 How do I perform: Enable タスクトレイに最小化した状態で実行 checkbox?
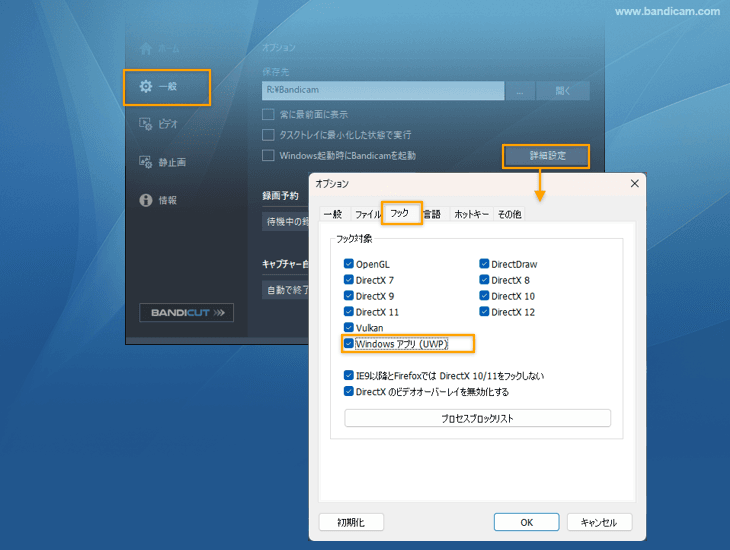coord(268,135)
